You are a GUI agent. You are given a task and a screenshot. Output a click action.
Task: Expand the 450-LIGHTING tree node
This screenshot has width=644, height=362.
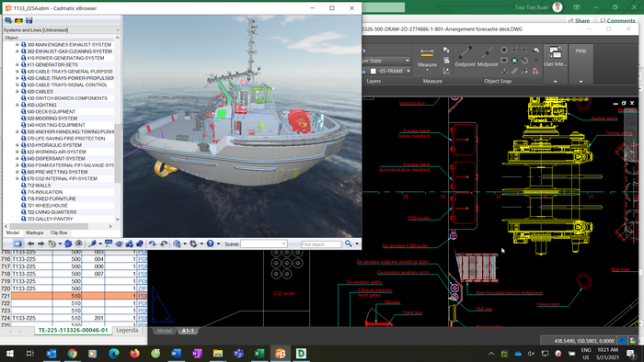pyautogui.click(x=17, y=105)
